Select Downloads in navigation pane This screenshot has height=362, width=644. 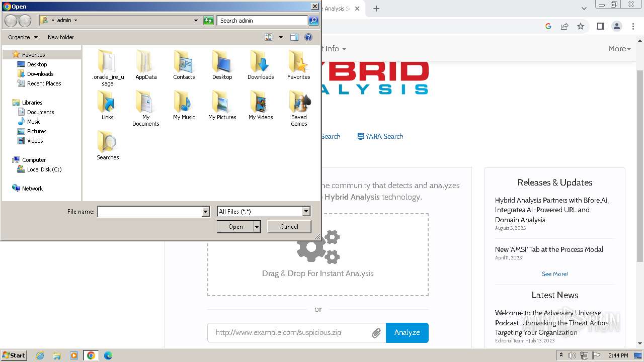[40, 74]
